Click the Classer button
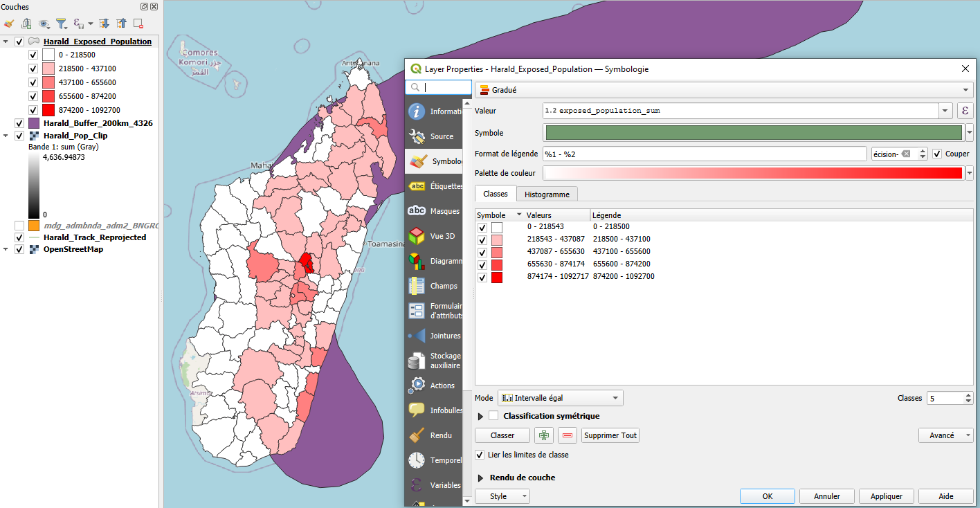The image size is (980, 508). coord(502,435)
